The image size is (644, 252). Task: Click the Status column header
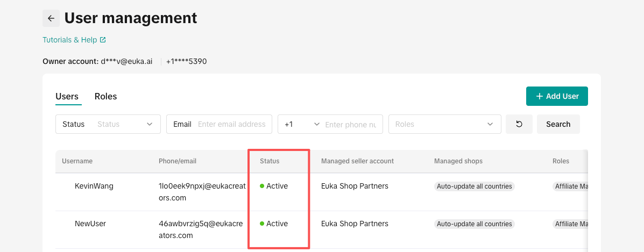(x=270, y=161)
